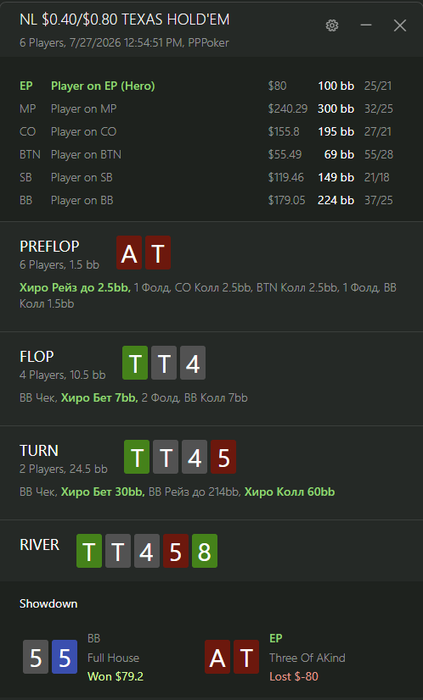Click the 'Хиро Колл 60bb' action
Image resolution: width=423 pixels, height=700 pixels.
coord(290,492)
